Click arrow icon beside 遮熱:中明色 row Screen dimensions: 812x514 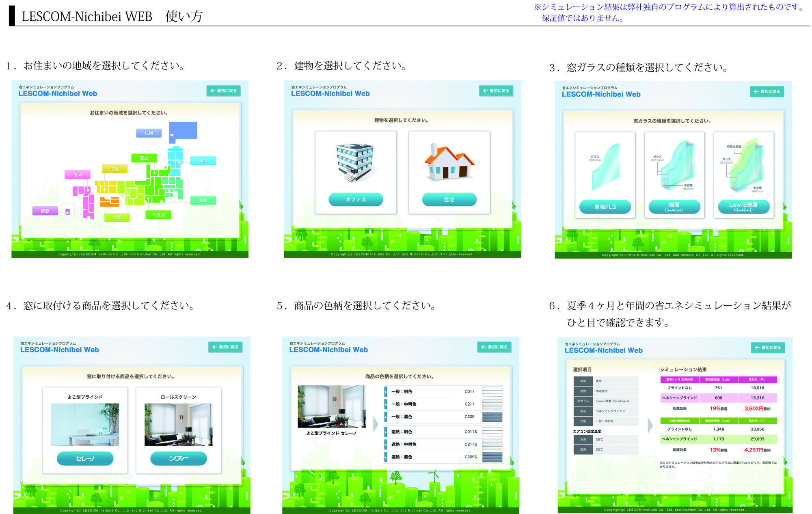pyautogui.click(x=386, y=445)
